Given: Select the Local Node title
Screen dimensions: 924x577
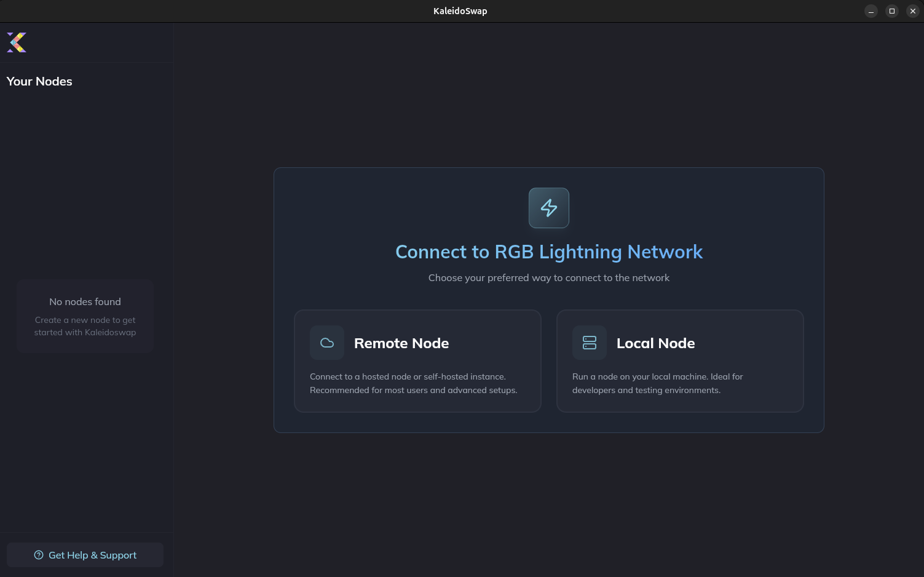Looking at the screenshot, I should (x=656, y=343).
